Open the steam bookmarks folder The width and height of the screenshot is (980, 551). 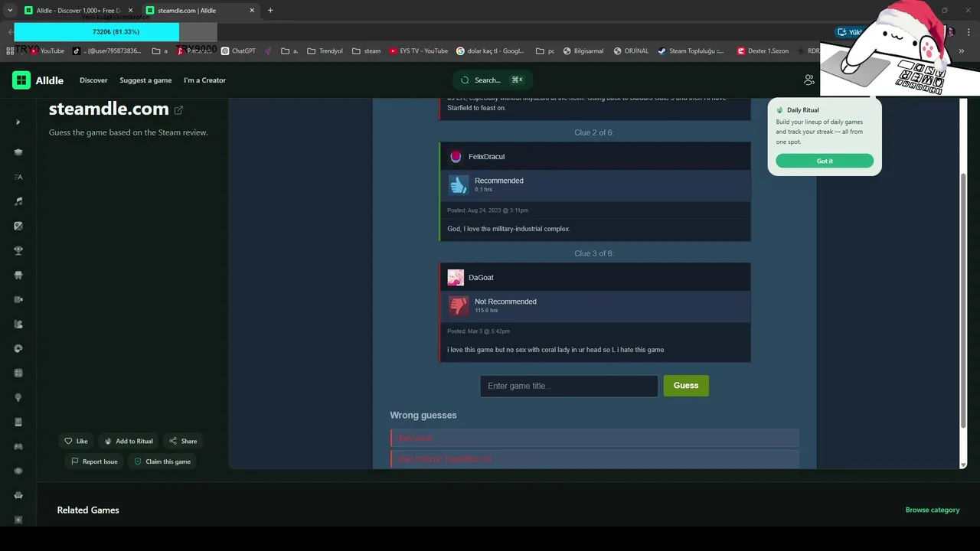367,51
